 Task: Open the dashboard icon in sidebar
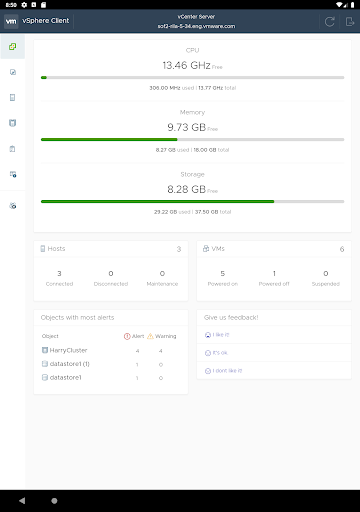pos(13,47)
